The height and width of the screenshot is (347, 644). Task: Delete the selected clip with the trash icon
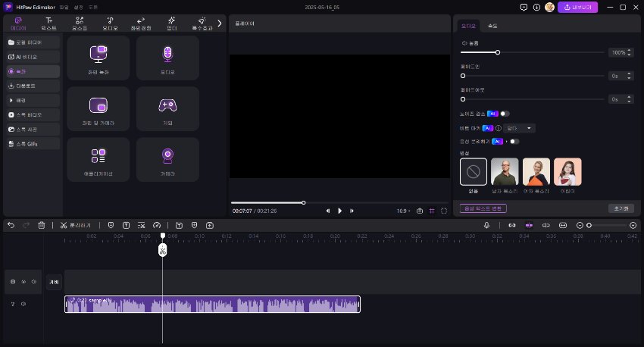(42, 225)
